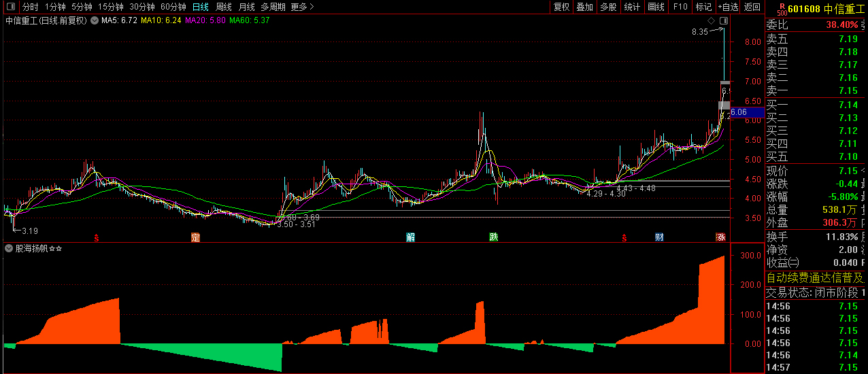Click the 财 financial marker icon
This screenshot has width=868, height=374.
click(x=658, y=237)
